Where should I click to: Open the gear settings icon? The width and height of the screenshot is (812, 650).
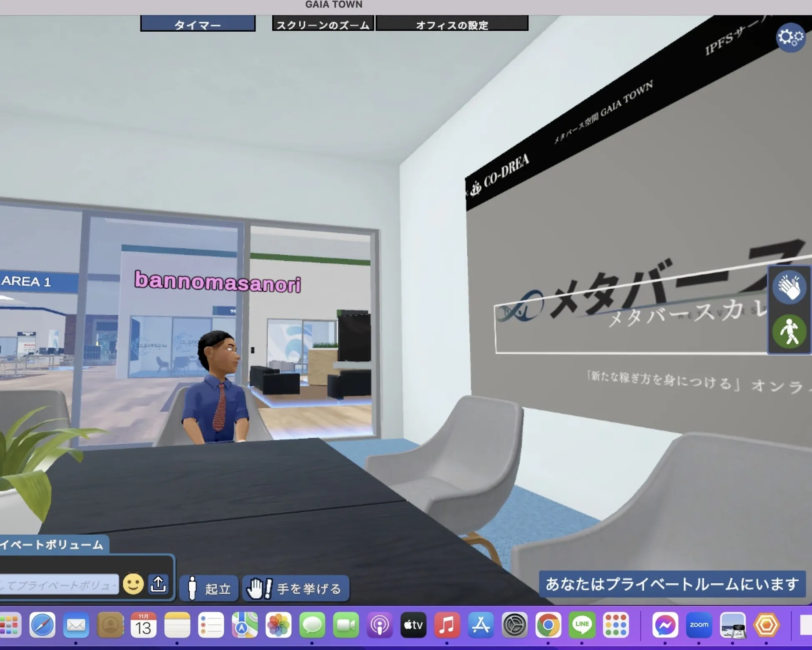pyautogui.click(x=790, y=38)
